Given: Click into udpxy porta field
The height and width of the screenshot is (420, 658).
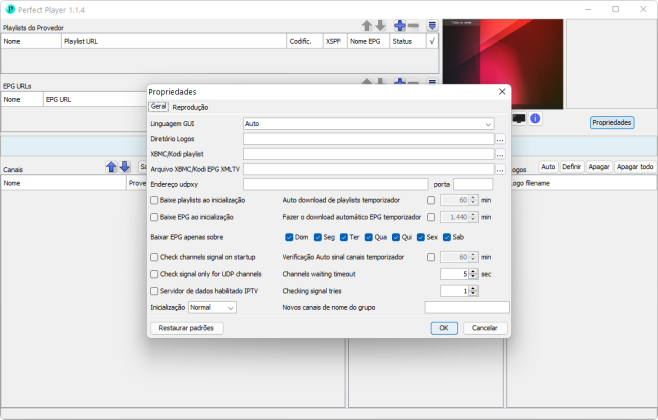Looking at the screenshot, I should [473, 184].
